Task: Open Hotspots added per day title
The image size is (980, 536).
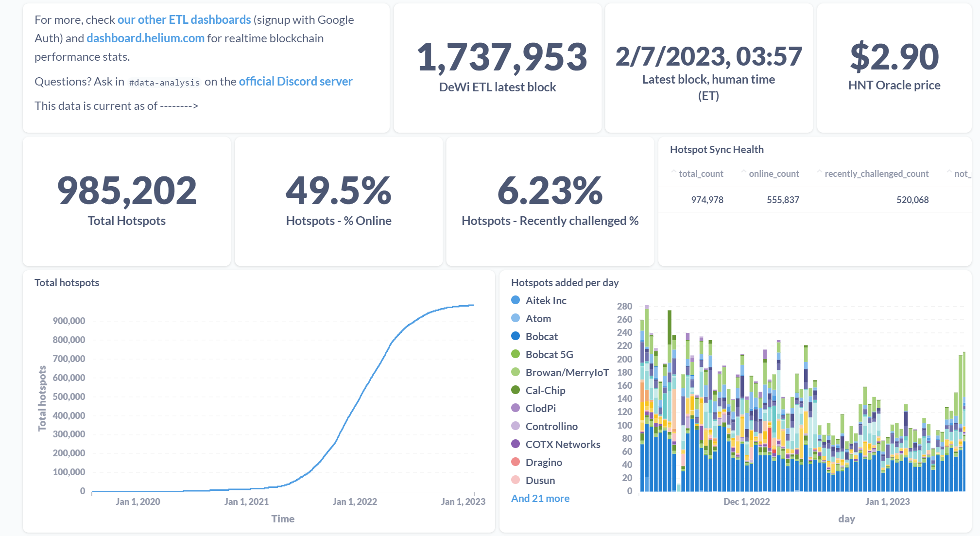Action: point(565,283)
